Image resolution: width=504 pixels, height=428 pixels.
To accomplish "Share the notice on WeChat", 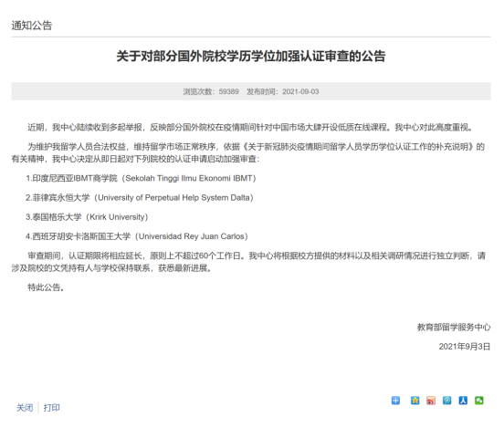I will pos(479,401).
